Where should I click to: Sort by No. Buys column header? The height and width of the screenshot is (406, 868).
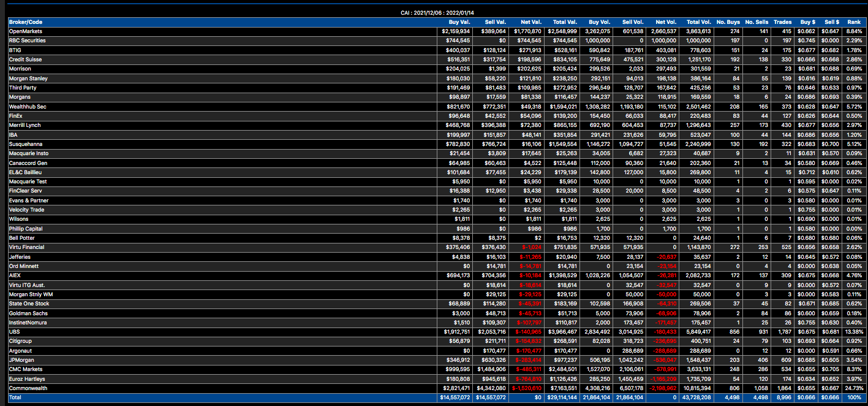coord(730,22)
